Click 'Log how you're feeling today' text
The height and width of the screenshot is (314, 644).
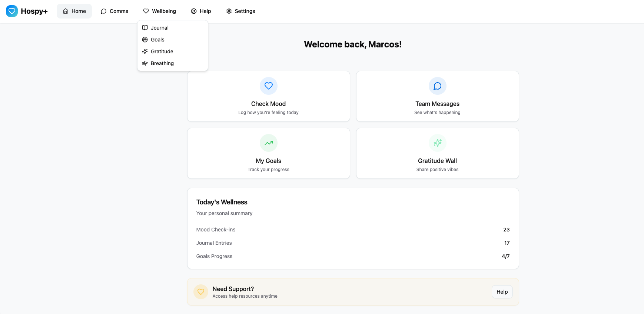click(269, 113)
